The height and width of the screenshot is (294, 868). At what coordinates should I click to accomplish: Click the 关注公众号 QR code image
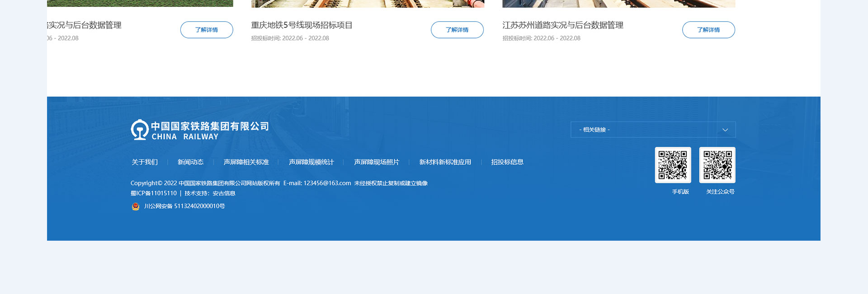pyautogui.click(x=717, y=165)
